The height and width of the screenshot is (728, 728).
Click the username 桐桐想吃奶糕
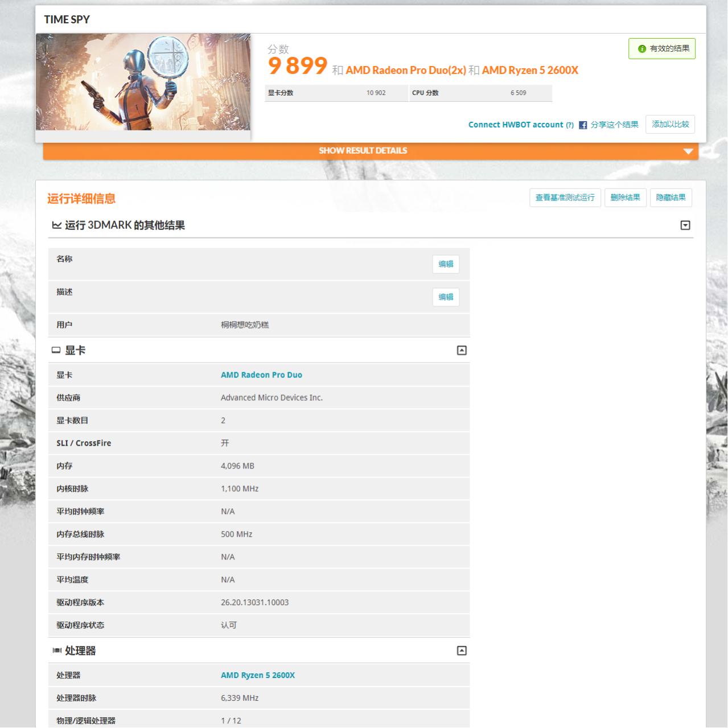(245, 325)
